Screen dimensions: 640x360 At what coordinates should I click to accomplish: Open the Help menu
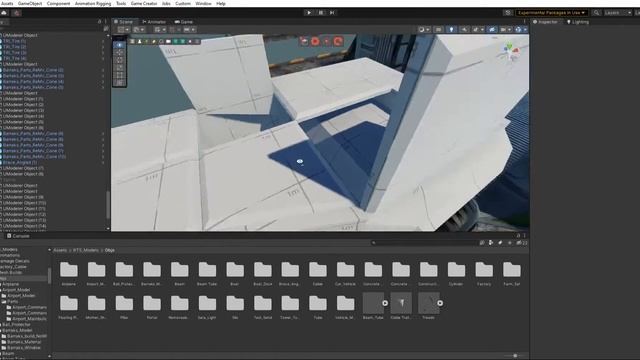point(221,3)
